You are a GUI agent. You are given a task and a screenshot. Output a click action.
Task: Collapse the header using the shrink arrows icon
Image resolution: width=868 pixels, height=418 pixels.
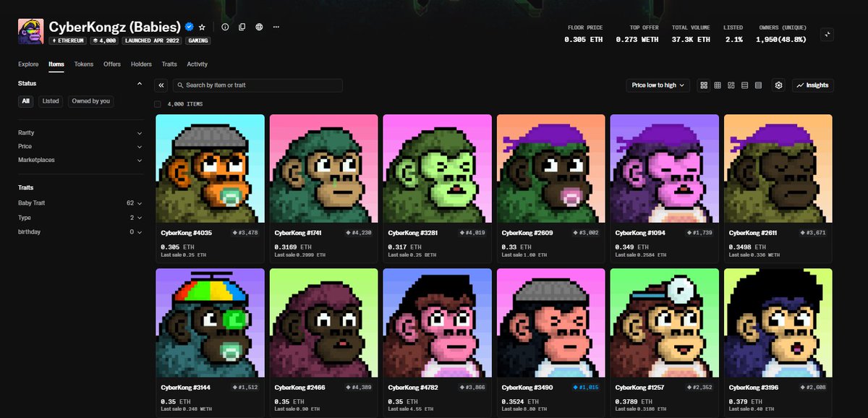828,34
